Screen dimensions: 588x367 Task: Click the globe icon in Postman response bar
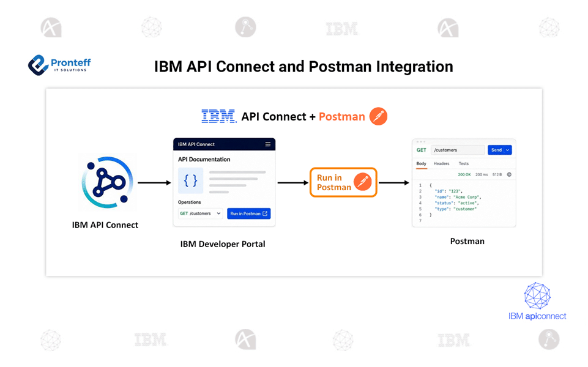pos(509,174)
